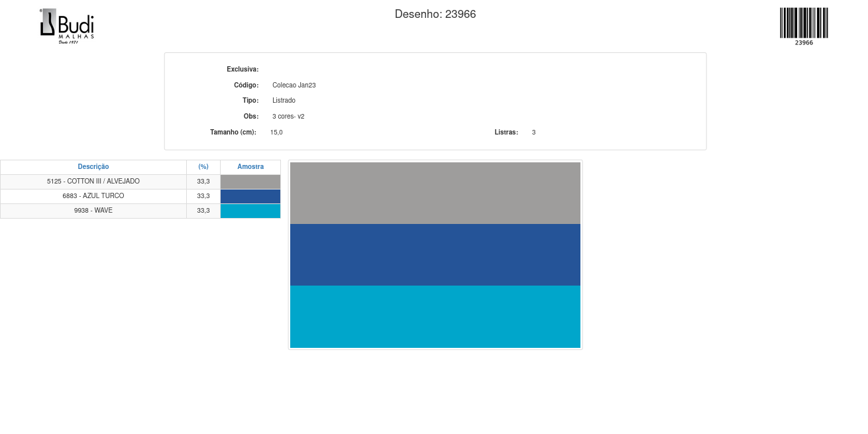Click the cyan Wave sample swatch
The height and width of the screenshot is (434, 868).
(250, 211)
